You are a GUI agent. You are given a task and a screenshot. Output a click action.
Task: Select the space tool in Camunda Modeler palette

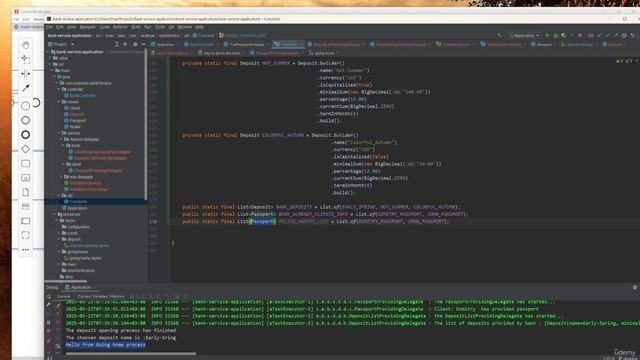[25, 73]
